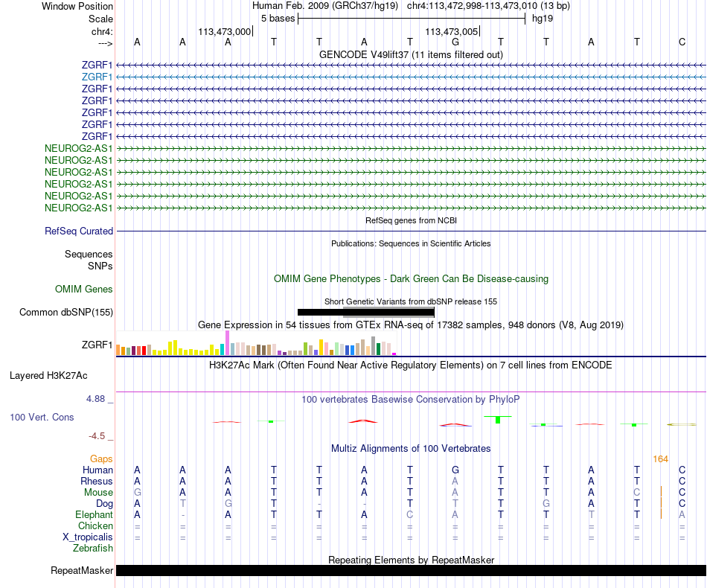Open 'Multiz Alignments of 100 Vertebrates' title

[x=411, y=448]
